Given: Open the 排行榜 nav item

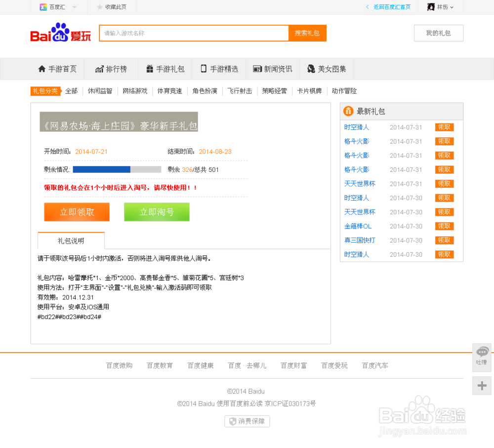Looking at the screenshot, I should pyautogui.click(x=111, y=69).
